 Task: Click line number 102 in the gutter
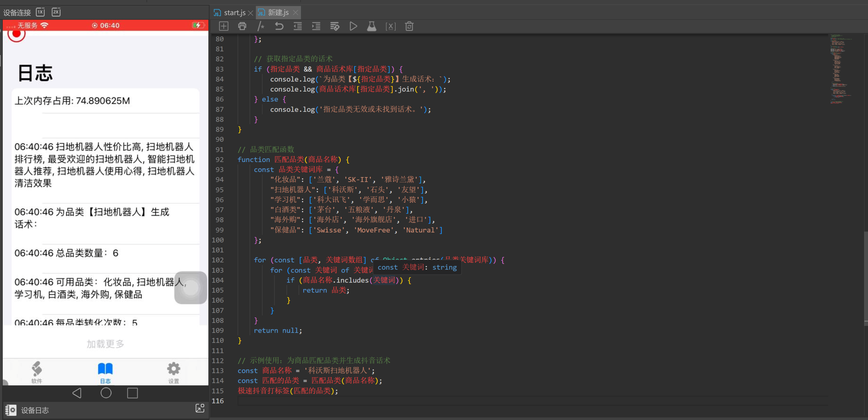click(218, 260)
